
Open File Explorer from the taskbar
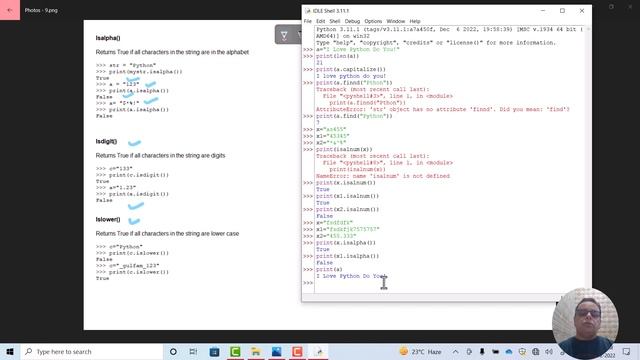[x=256, y=351]
